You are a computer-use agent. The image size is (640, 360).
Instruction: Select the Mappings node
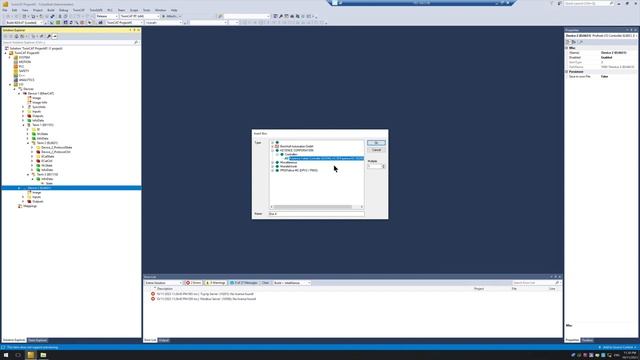click(x=30, y=206)
